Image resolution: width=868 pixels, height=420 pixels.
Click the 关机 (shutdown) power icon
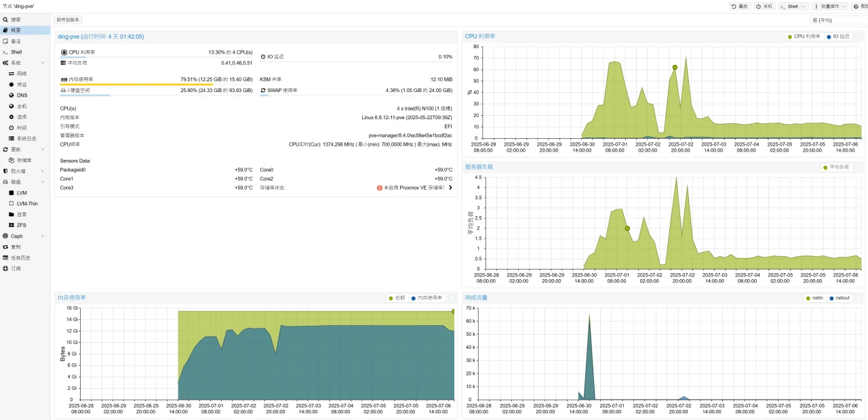(764, 6)
